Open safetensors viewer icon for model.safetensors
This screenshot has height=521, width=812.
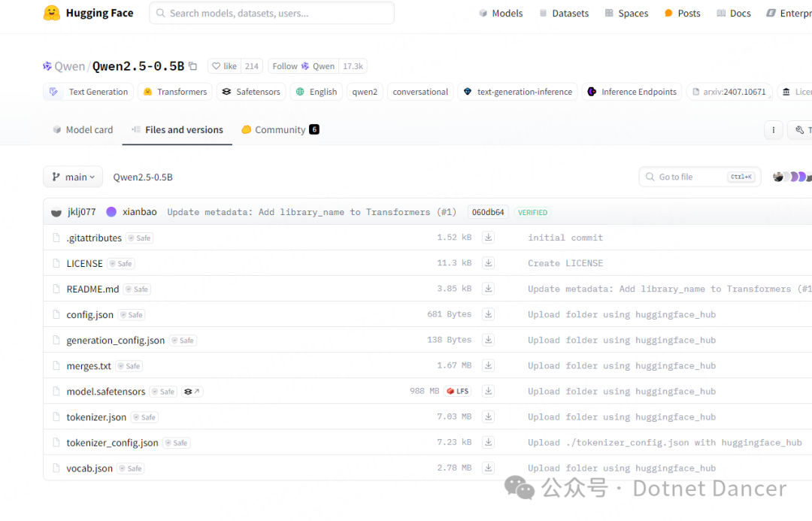point(192,392)
